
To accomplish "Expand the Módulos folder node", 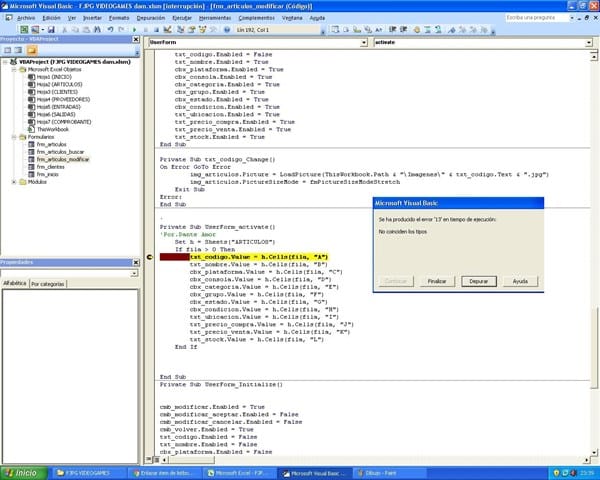I will (14, 182).
